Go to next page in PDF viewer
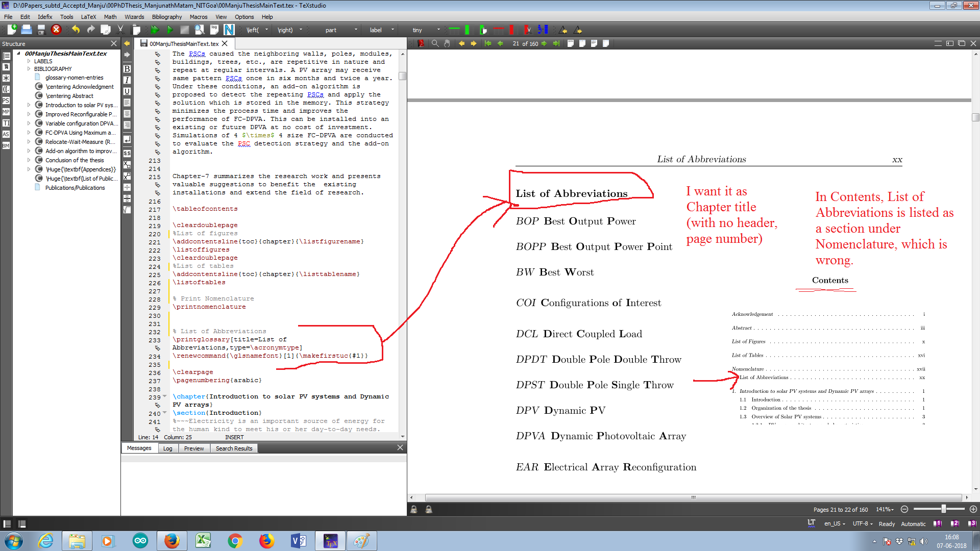The height and width of the screenshot is (551, 980). click(x=544, y=43)
